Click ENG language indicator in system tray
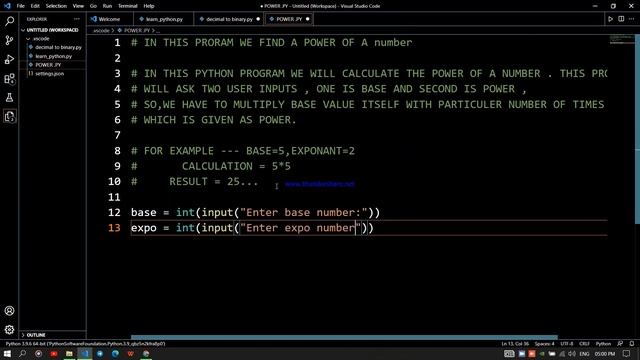The image size is (640, 360). point(584,354)
